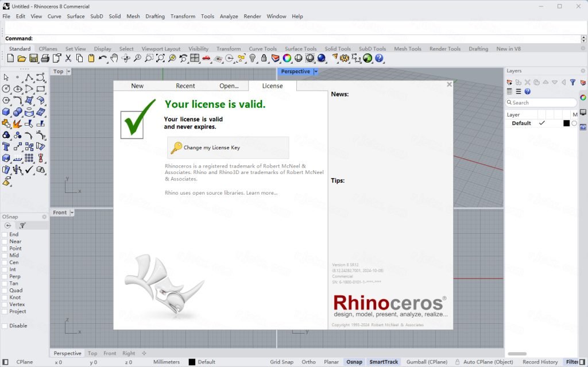Click the Open folder icon
Image resolution: width=588 pixels, height=367 pixels.
(22, 58)
